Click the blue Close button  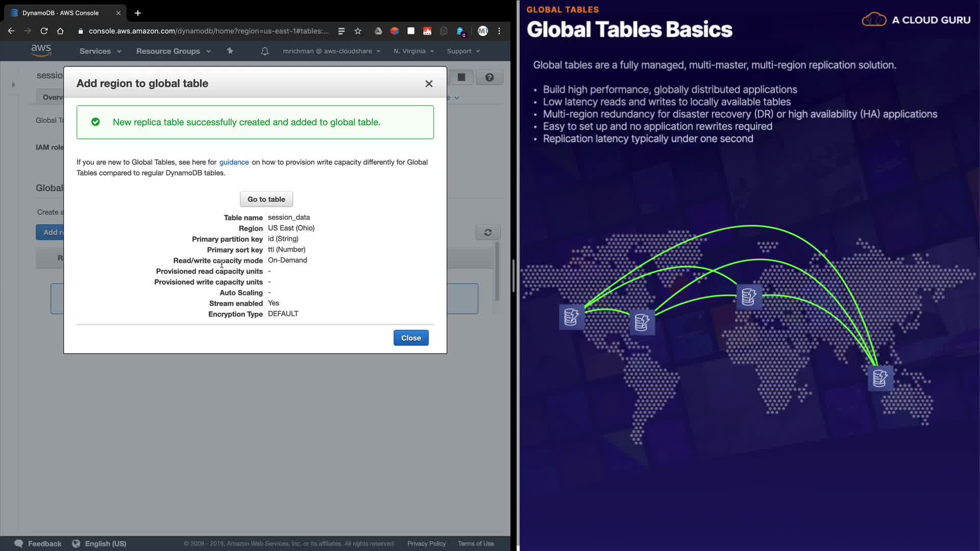411,338
